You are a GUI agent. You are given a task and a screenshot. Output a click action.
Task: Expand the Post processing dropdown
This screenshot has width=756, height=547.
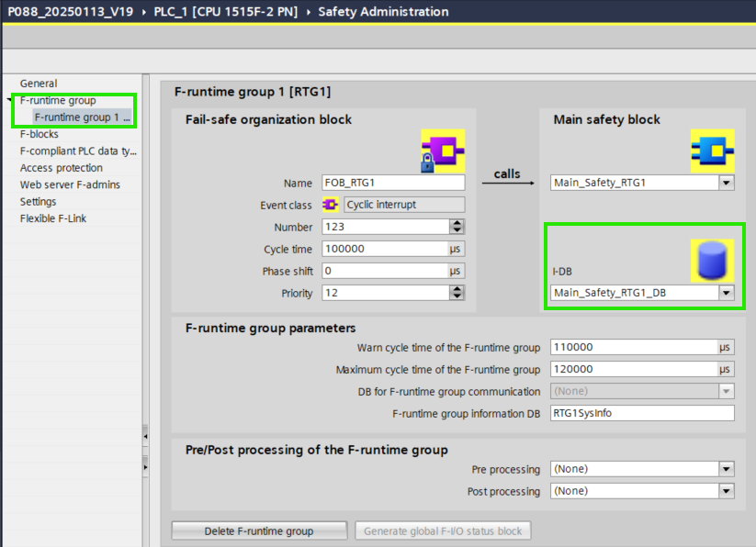pos(726,491)
